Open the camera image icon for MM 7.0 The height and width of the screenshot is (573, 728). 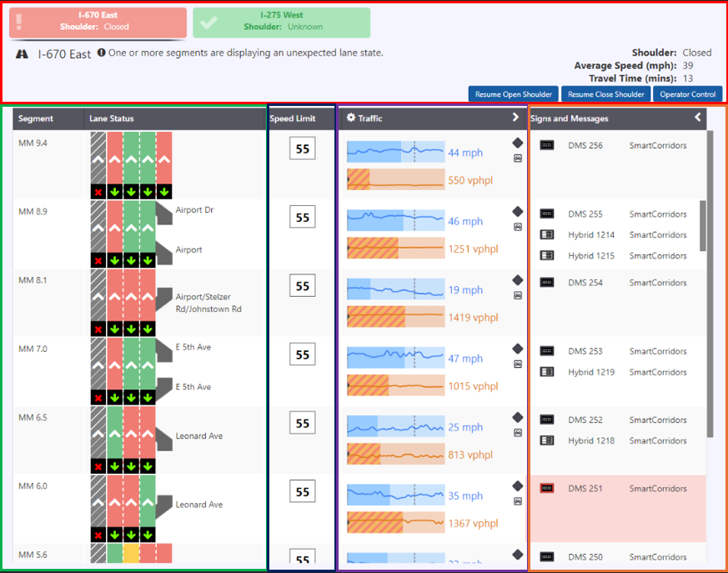click(518, 364)
